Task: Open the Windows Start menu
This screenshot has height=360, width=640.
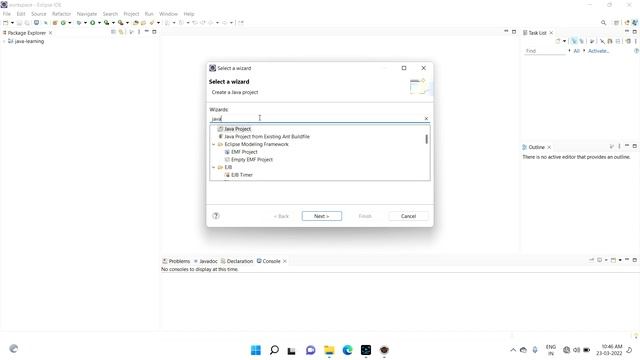Action: tap(256, 350)
